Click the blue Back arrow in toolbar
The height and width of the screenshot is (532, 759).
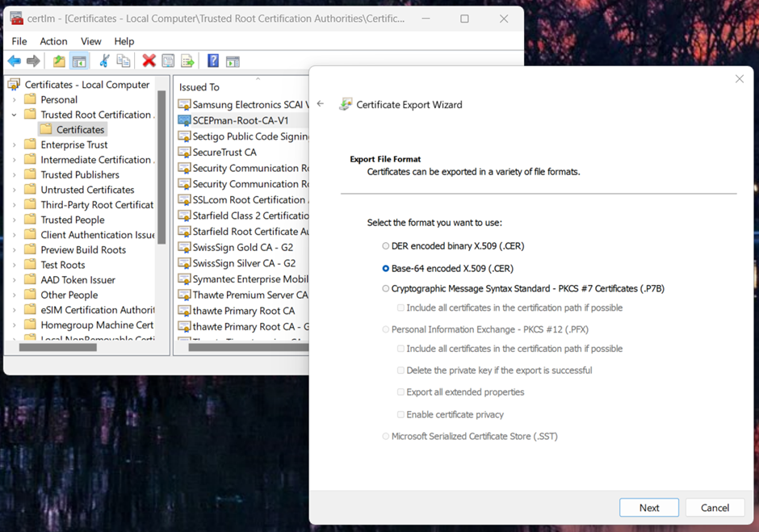15,61
